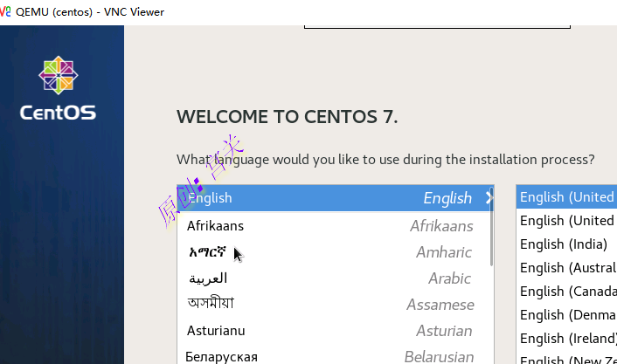
Task: Pick the English (India) locale
Action: 566,244
